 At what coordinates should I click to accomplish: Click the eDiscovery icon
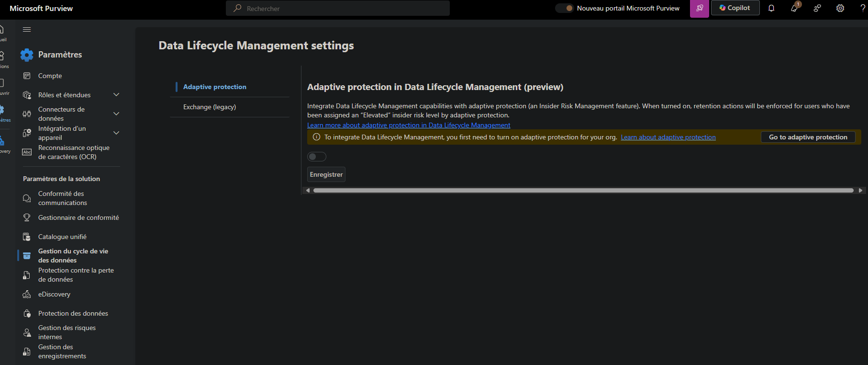(x=27, y=294)
